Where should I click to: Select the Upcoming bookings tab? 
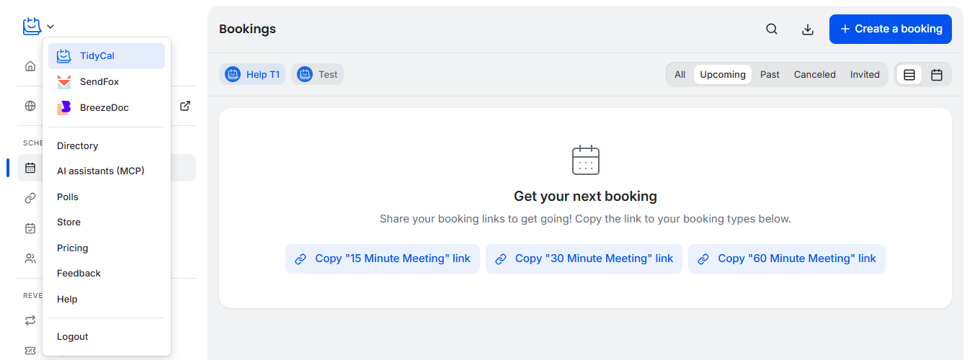tap(723, 75)
